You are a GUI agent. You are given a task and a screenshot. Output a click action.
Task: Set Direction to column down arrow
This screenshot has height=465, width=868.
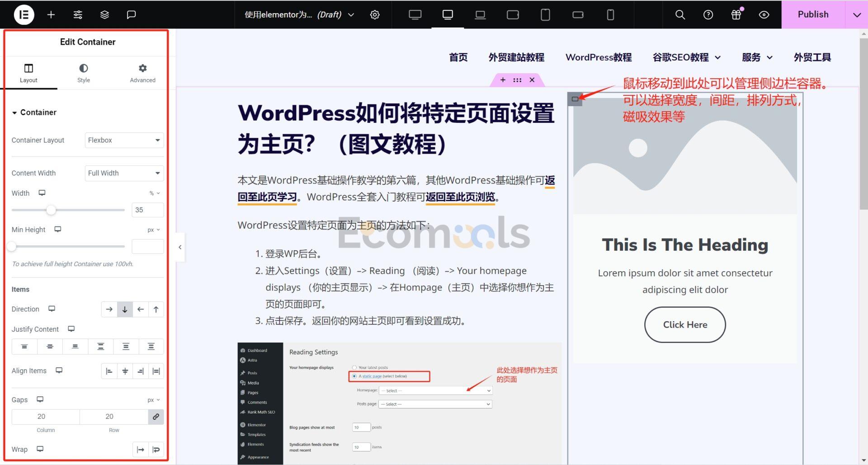coord(125,310)
